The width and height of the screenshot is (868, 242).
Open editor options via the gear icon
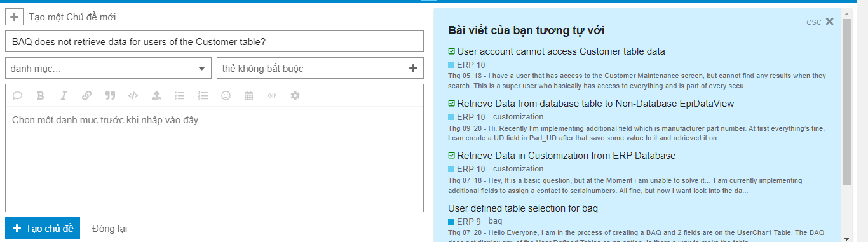tap(295, 96)
